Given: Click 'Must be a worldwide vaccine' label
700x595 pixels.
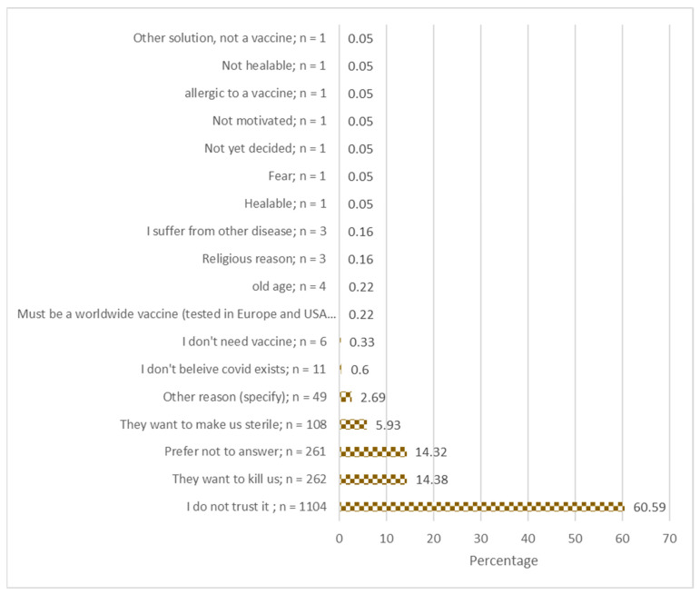Looking at the screenshot, I should (x=177, y=314).
